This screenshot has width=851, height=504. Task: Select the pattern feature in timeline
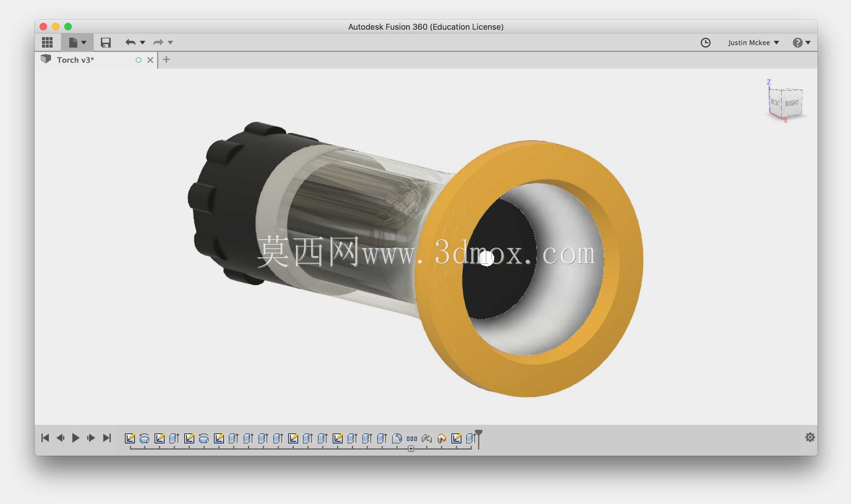(x=412, y=438)
